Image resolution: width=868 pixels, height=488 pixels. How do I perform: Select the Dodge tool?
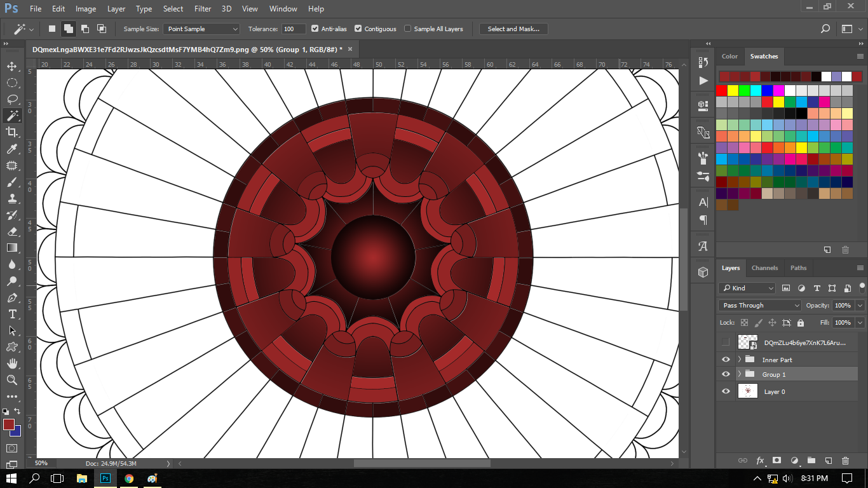pyautogui.click(x=12, y=281)
